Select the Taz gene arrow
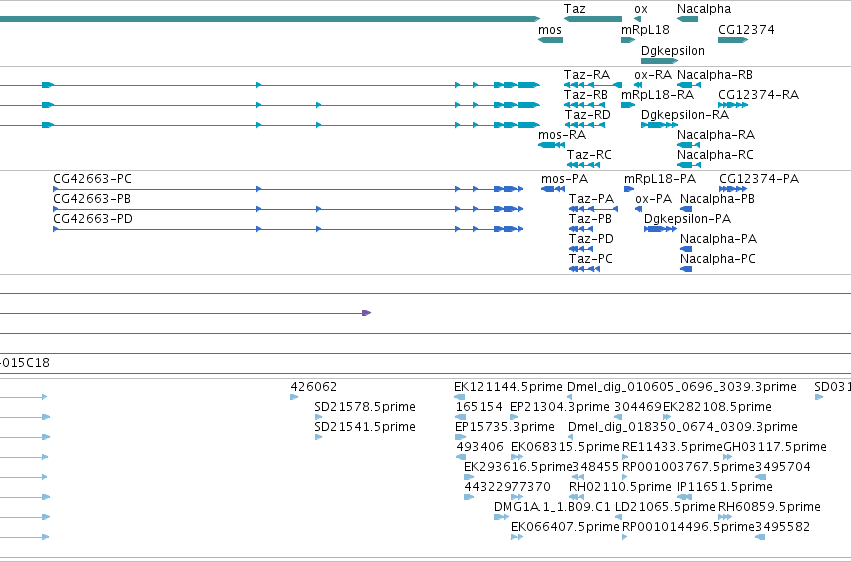Viewport: 851px width, 562px height. (593, 19)
